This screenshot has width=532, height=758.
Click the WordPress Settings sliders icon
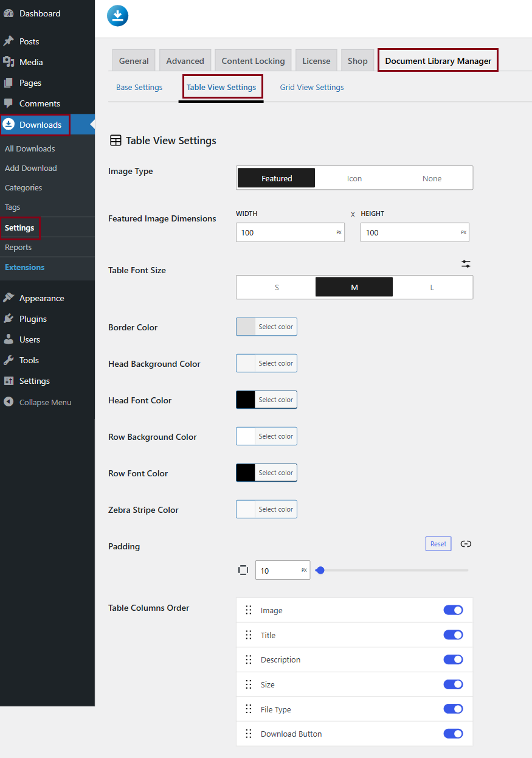[9, 381]
